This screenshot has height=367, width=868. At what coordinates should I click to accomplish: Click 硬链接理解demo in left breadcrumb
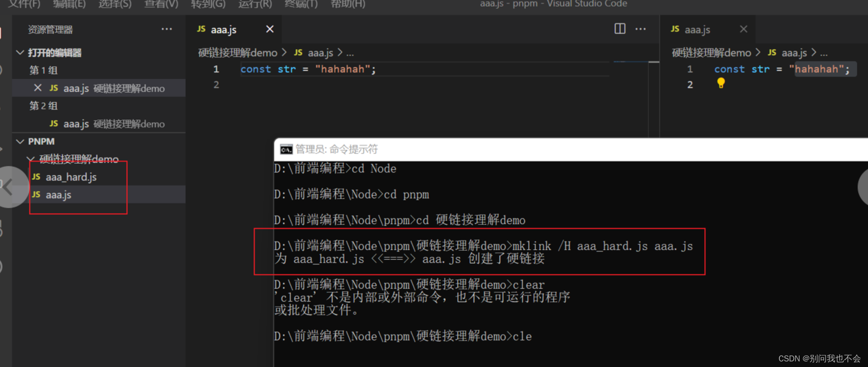(x=237, y=53)
